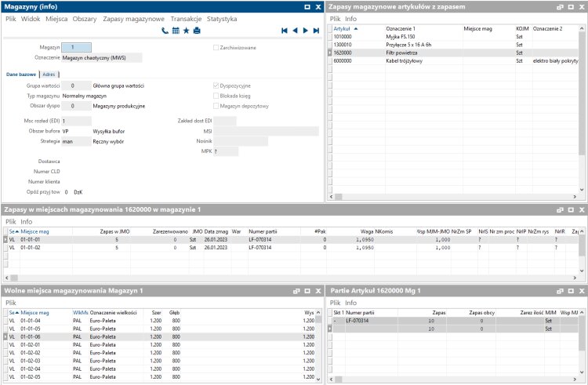Screen dimensions: 588x385
Task: Restore the Partie Artykuł 1620000 window
Action: (x=560, y=291)
